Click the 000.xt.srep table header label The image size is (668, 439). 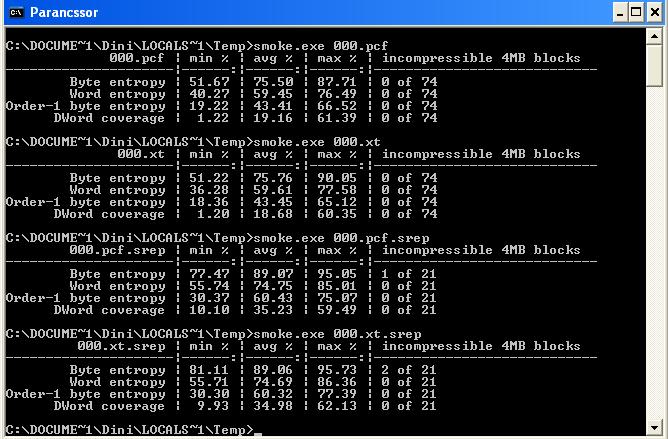(121, 346)
